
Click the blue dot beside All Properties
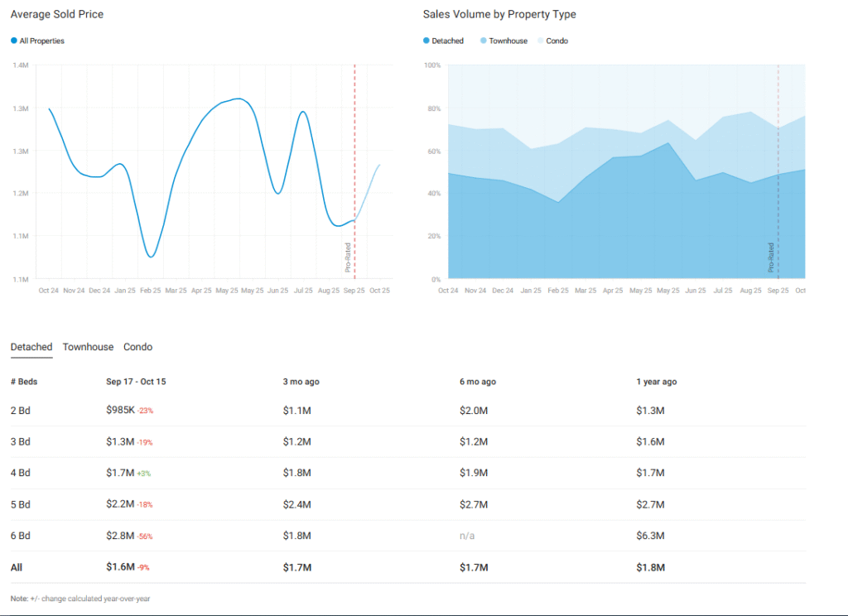(14, 41)
